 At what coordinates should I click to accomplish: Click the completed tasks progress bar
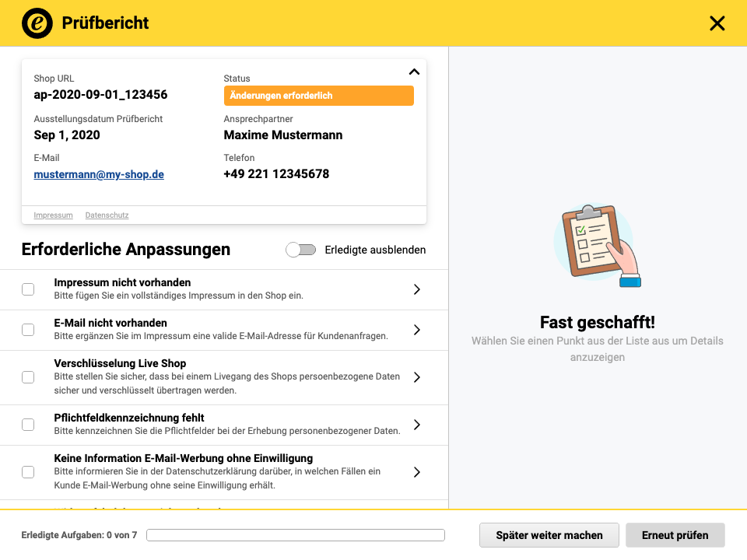[x=296, y=535]
